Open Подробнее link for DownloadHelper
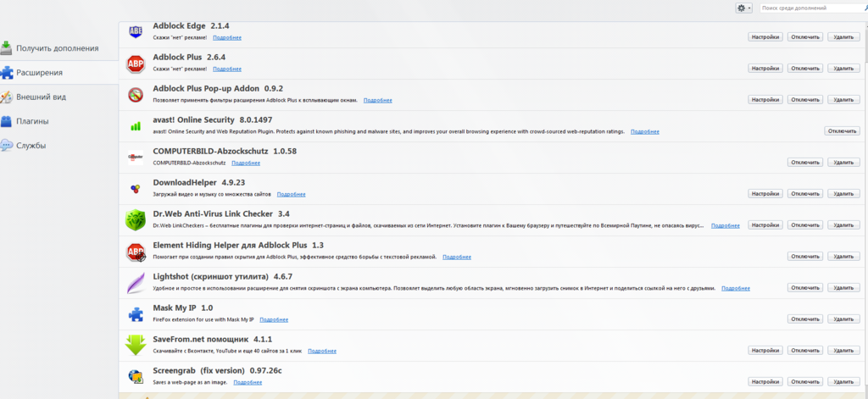The width and height of the screenshot is (868, 399). [x=292, y=194]
